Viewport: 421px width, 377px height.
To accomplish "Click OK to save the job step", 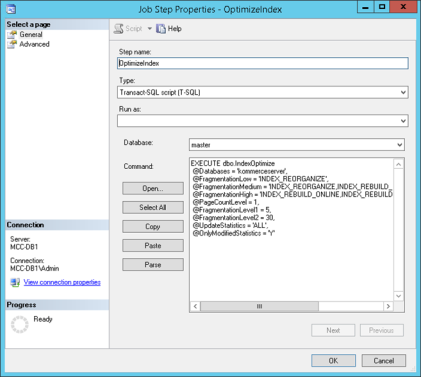I will pos(333,361).
